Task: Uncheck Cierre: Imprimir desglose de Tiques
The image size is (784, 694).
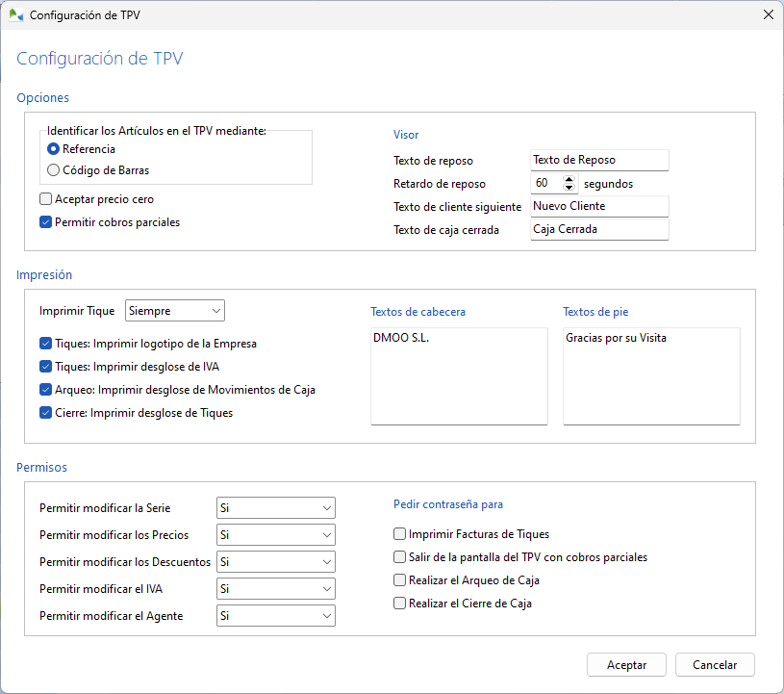Action: pos(43,412)
